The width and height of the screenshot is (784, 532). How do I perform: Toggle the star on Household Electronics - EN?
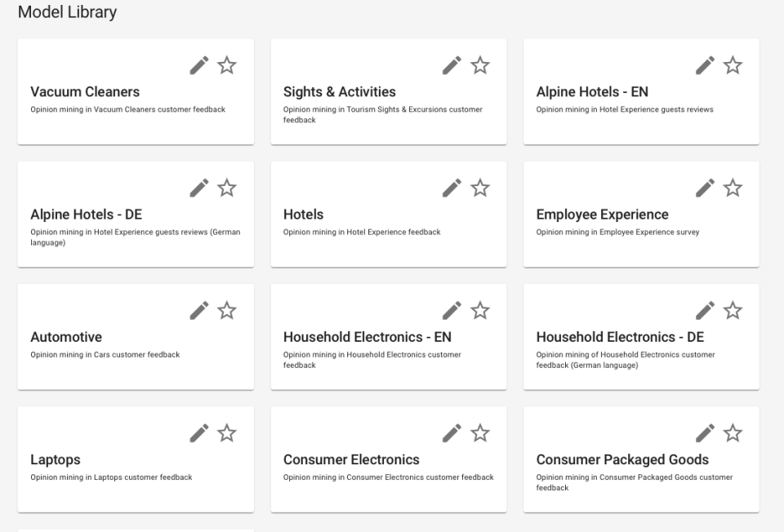pos(480,310)
